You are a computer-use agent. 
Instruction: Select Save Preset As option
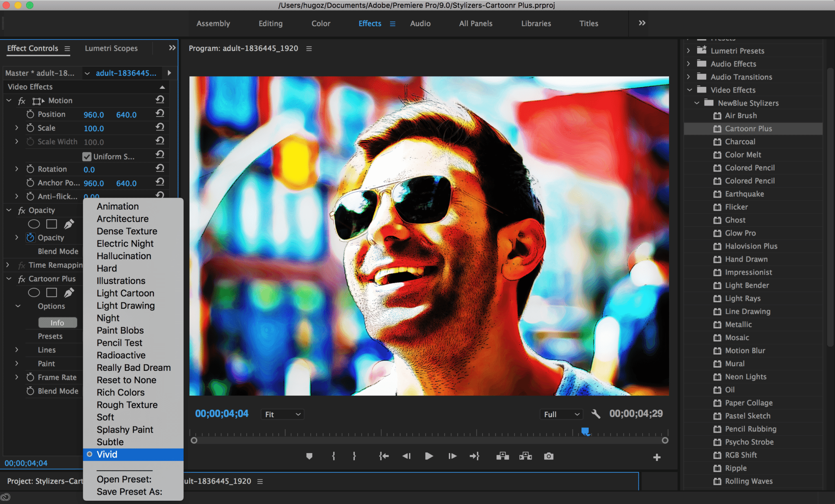[x=129, y=492]
